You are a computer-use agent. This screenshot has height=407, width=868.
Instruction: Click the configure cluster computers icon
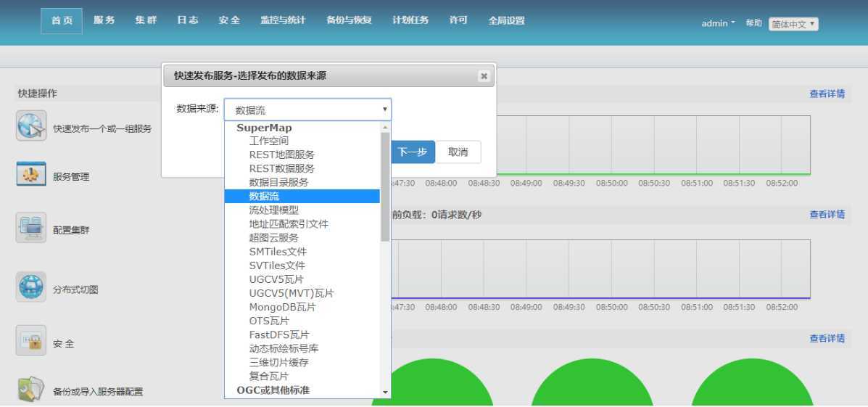tap(31, 229)
